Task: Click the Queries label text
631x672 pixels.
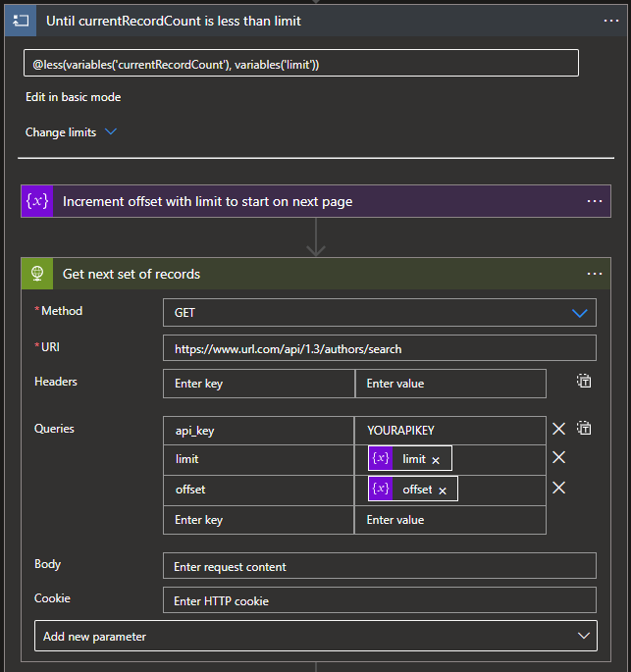Action: coord(54,429)
